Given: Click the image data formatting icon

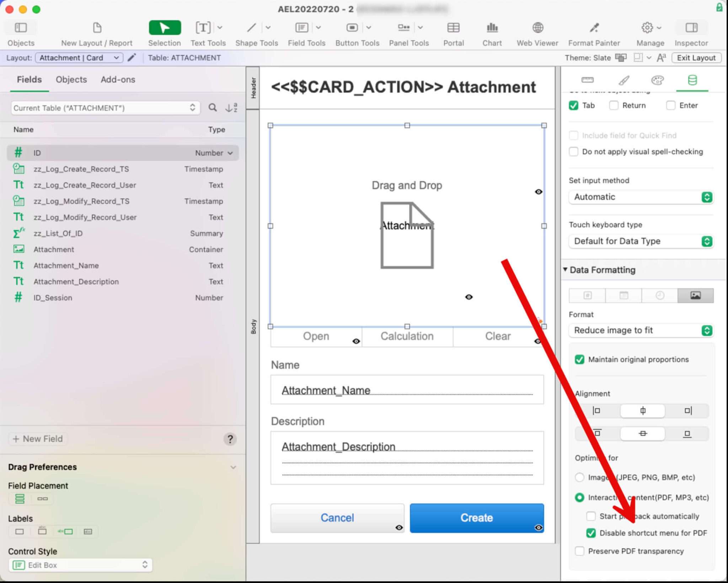Looking at the screenshot, I should [x=696, y=295].
